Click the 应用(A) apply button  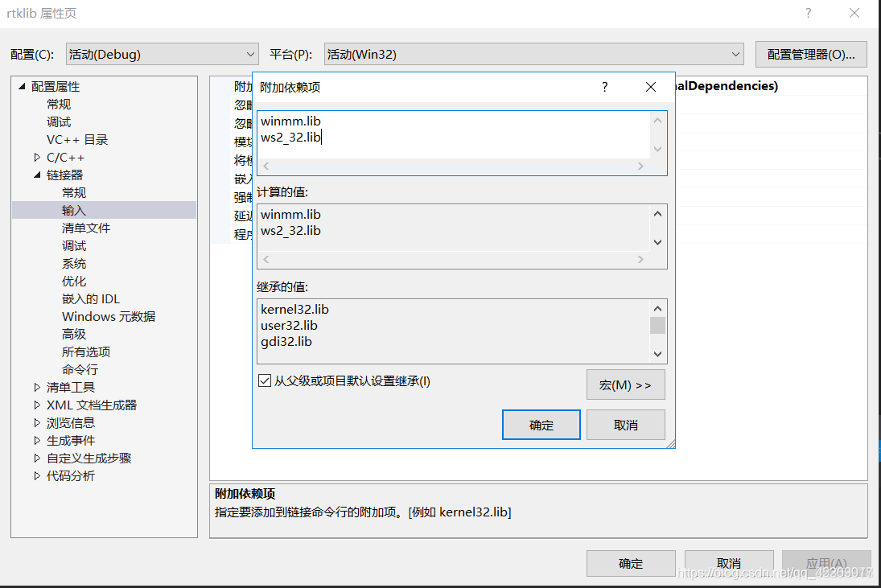coord(825,563)
